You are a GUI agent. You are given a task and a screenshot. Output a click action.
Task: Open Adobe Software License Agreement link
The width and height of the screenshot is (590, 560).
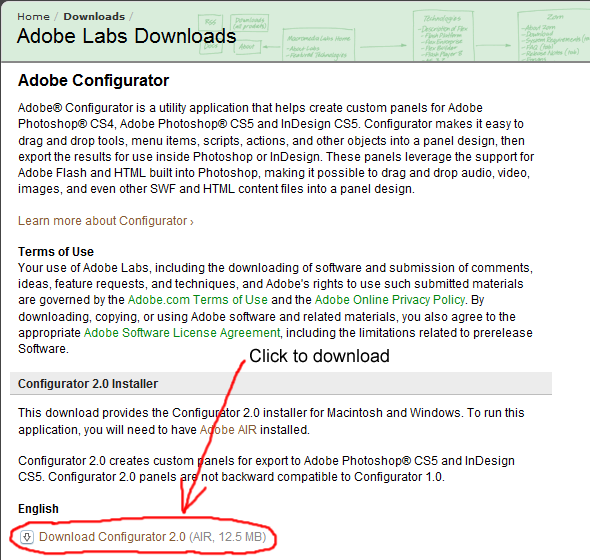coord(182,333)
